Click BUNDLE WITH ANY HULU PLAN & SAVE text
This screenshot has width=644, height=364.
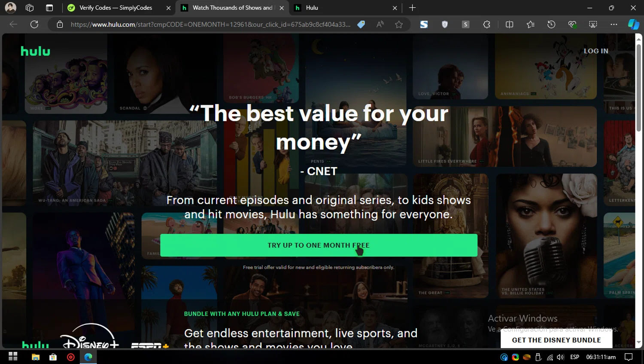pyautogui.click(x=242, y=314)
